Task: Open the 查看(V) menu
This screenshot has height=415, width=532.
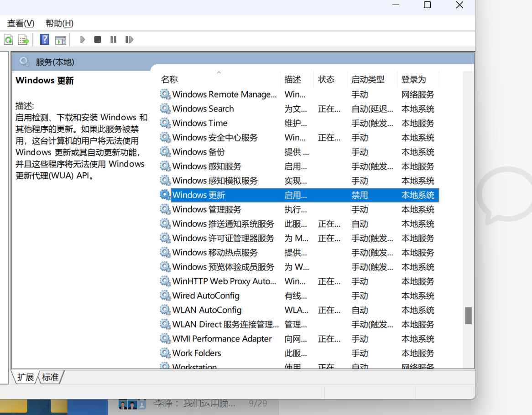Action: [x=21, y=23]
